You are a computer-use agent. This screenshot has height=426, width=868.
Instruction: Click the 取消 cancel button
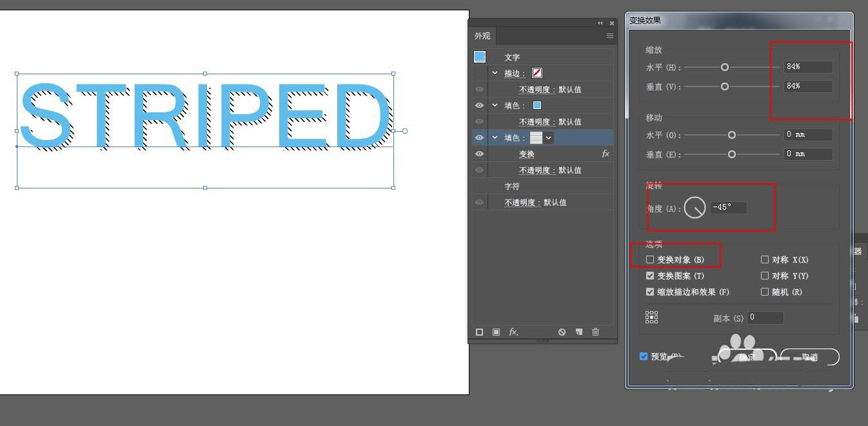[810, 356]
